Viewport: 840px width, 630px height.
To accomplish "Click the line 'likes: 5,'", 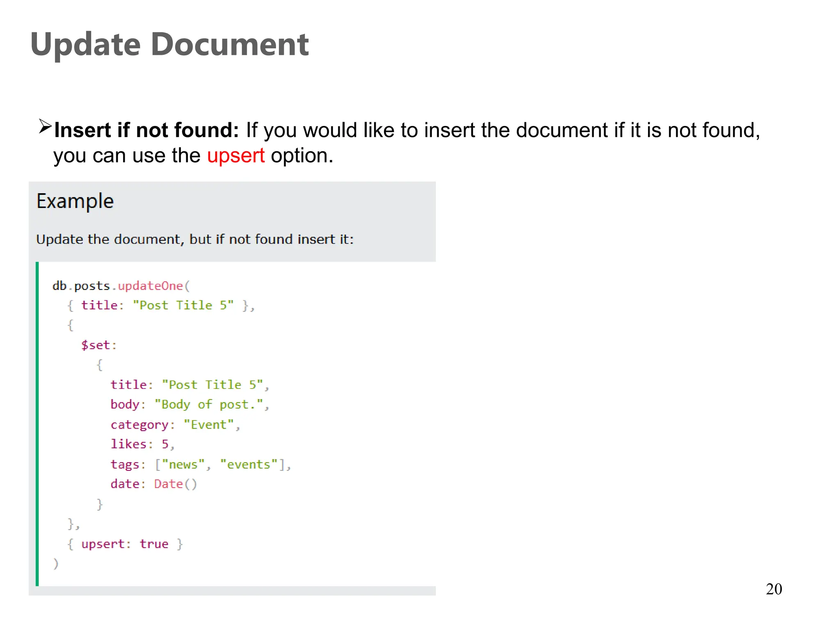I will tap(143, 444).
